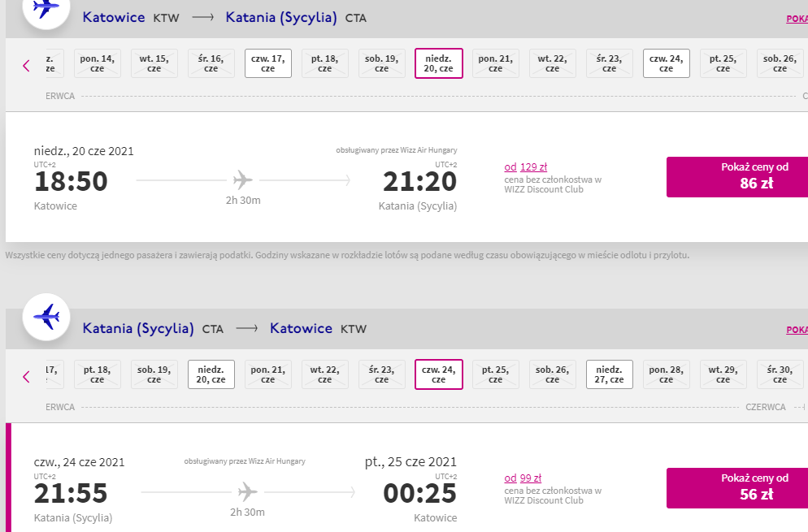Open the od 99 zł price link
The height and width of the screenshot is (532, 808).
pos(523,478)
